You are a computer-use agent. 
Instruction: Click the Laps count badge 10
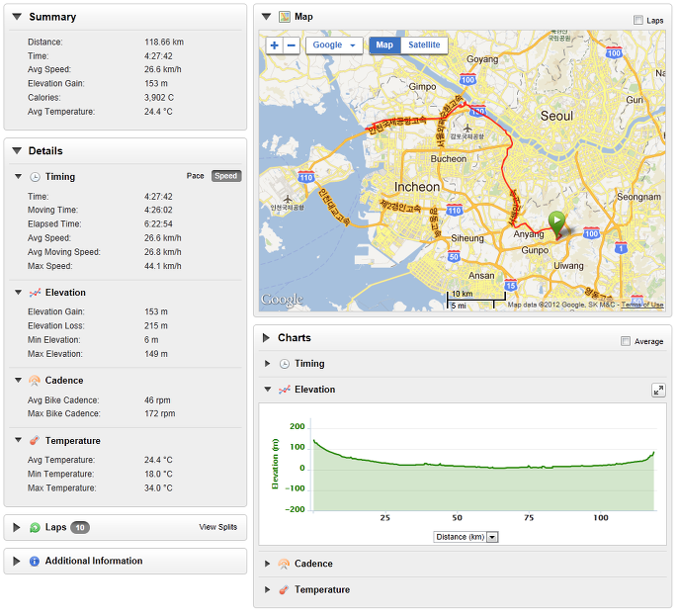click(x=80, y=527)
